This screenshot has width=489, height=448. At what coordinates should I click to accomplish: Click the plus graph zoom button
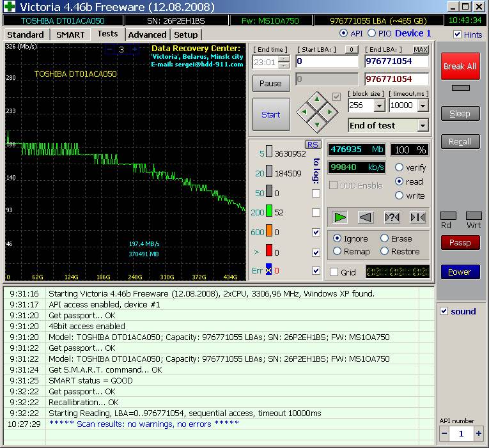(134, 49)
